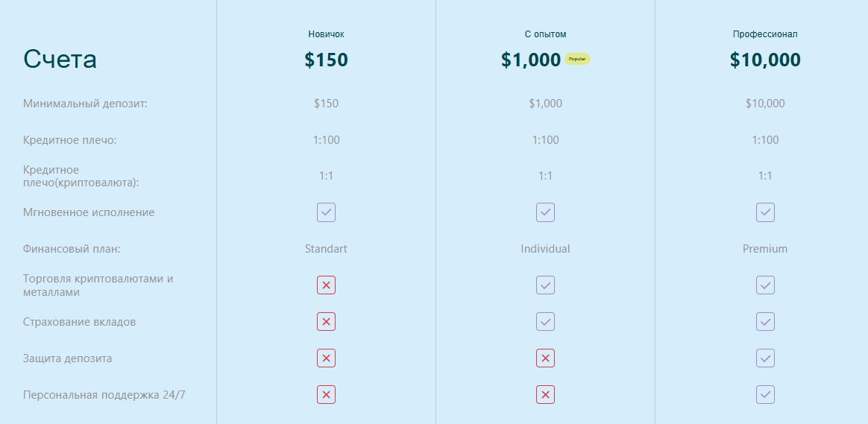Click the Защита депозита check box under Профессионал
Screen dimensions: 868x424
(x=765, y=358)
